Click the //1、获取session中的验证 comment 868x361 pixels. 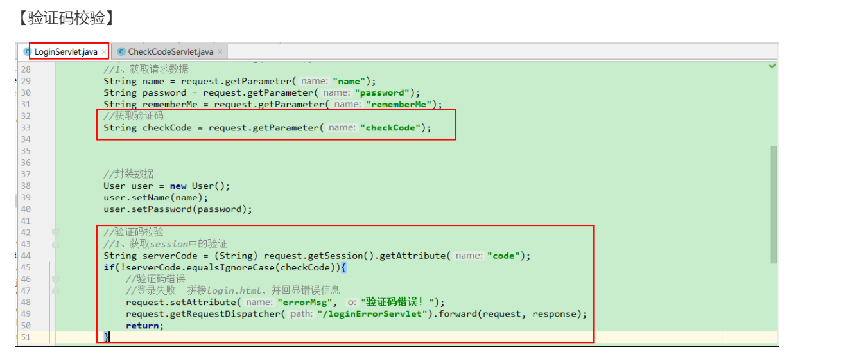pos(166,243)
